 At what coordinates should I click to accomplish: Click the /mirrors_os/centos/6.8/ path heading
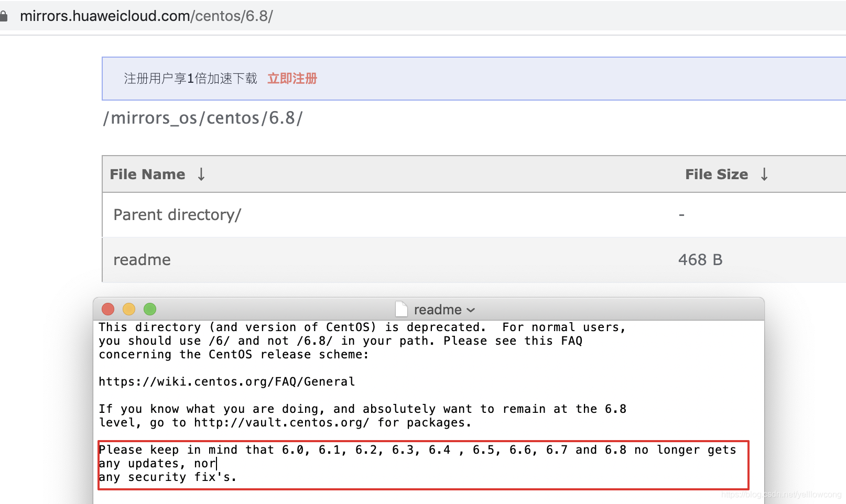(203, 118)
